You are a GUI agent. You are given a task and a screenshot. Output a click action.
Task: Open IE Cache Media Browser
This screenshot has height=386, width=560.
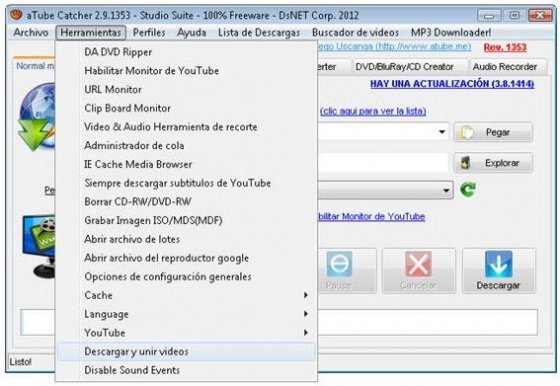pos(186,164)
